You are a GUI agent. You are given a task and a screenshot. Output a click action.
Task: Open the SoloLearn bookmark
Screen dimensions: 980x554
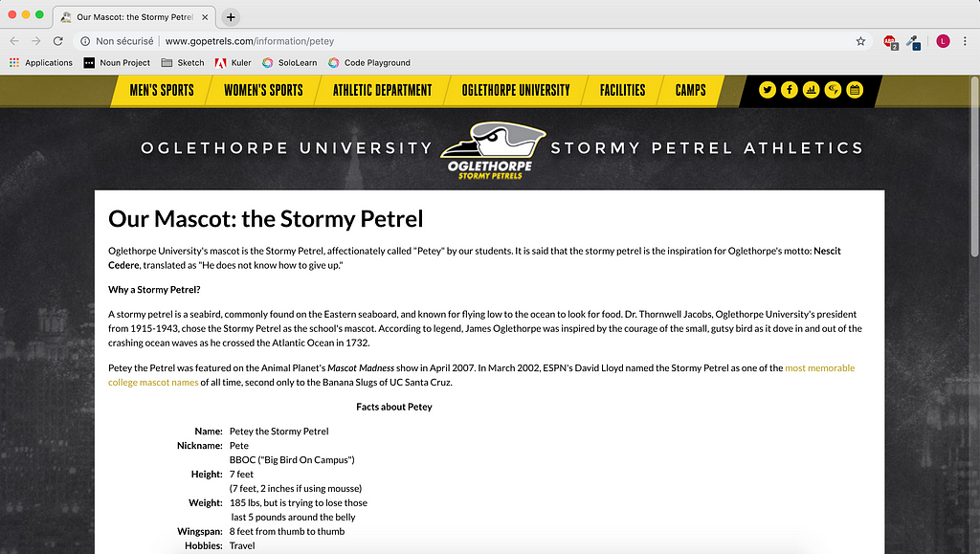point(289,62)
